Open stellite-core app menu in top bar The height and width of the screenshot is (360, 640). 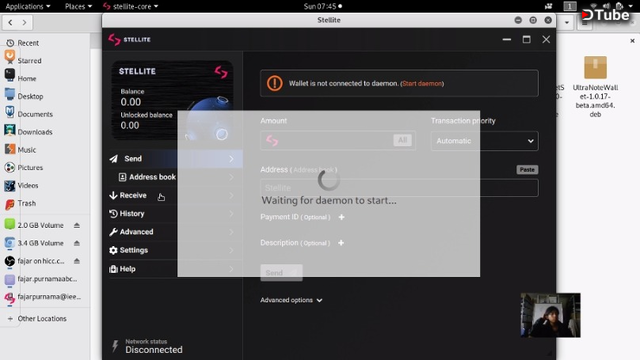131,6
